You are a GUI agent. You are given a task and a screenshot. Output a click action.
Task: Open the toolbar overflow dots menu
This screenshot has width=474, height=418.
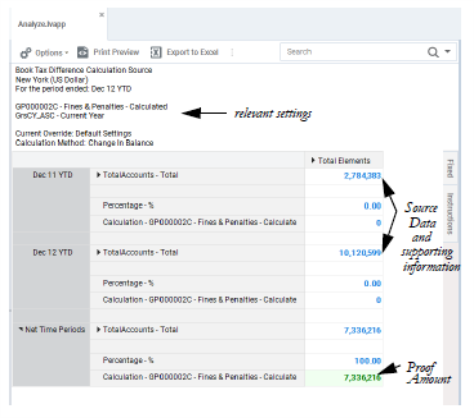click(x=232, y=52)
